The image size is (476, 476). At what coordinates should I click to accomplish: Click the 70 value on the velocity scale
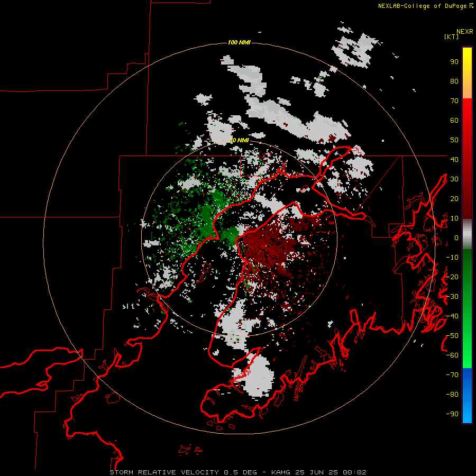454,101
